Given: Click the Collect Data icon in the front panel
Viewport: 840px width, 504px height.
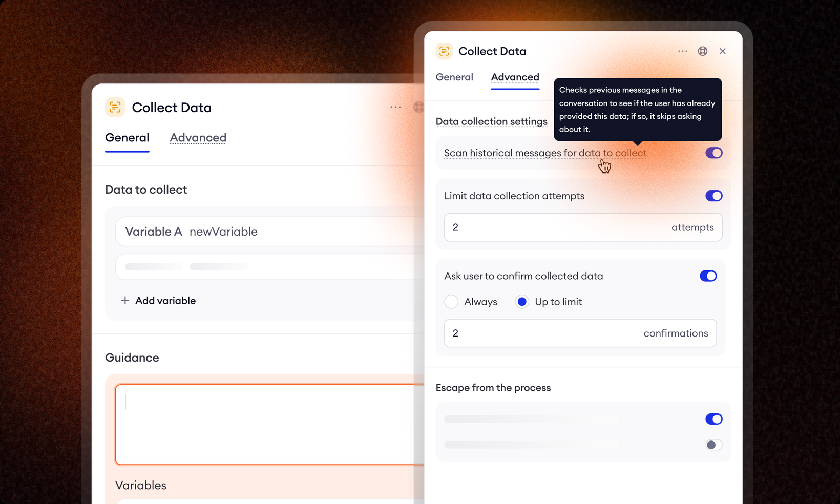Looking at the screenshot, I should pyautogui.click(x=444, y=51).
